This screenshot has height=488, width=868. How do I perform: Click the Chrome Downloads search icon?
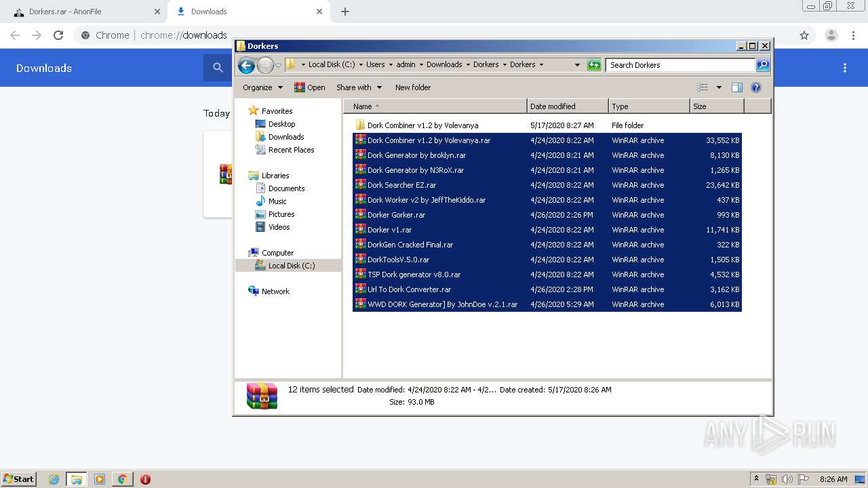click(218, 68)
